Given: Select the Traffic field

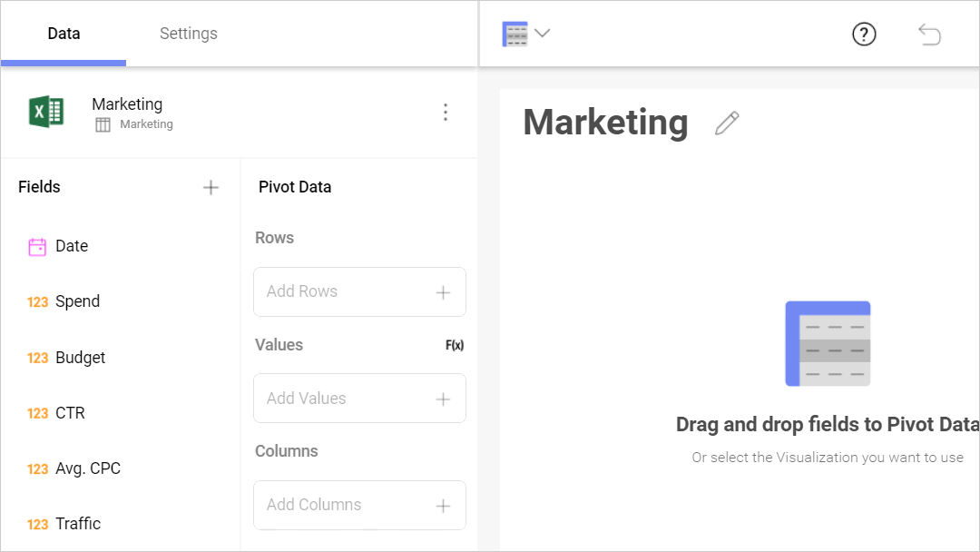Looking at the screenshot, I should pyautogui.click(x=77, y=524).
